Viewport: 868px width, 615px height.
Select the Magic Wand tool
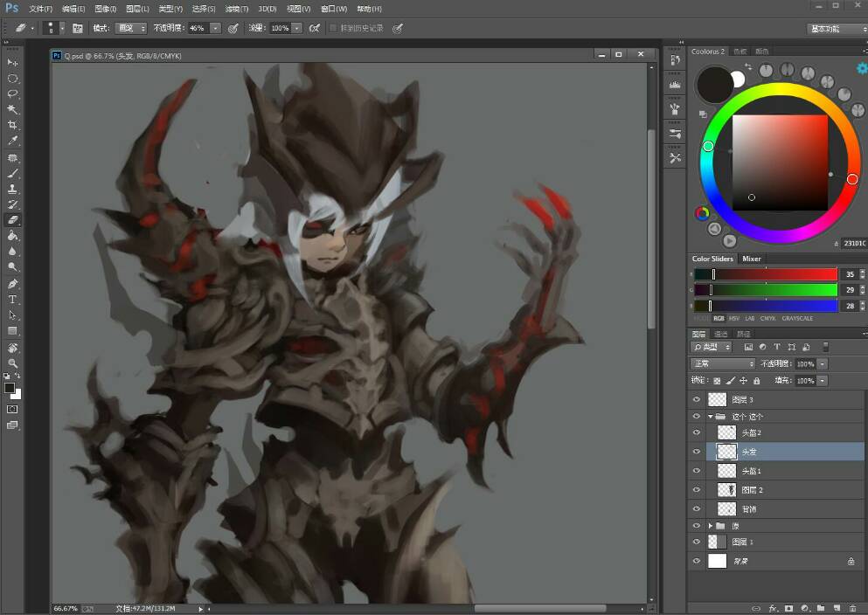pyautogui.click(x=12, y=109)
